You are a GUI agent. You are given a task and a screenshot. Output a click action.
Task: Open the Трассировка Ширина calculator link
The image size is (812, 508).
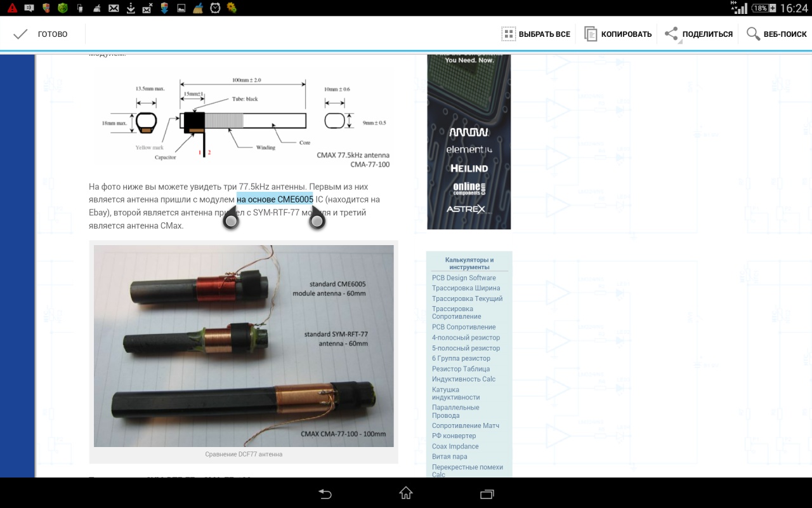(x=466, y=288)
